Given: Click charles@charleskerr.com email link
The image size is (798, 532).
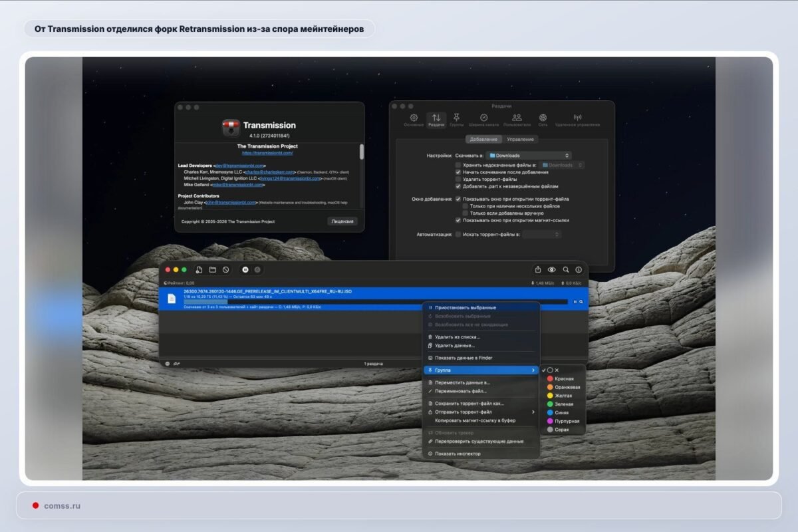Looking at the screenshot, I should pyautogui.click(x=270, y=172).
